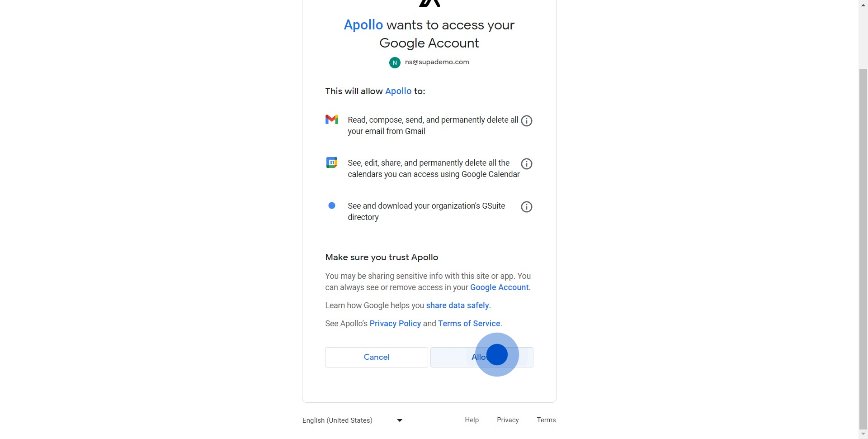Click the Apollo link in the heading

[363, 25]
